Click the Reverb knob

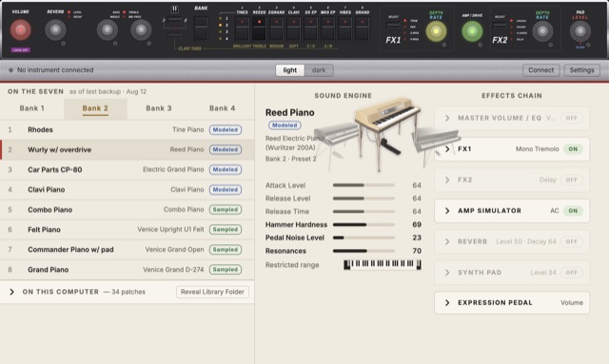pos(55,29)
